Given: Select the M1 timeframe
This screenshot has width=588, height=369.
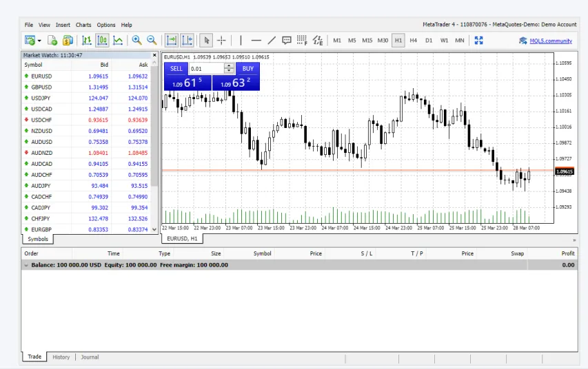Looking at the screenshot, I should pos(337,41).
